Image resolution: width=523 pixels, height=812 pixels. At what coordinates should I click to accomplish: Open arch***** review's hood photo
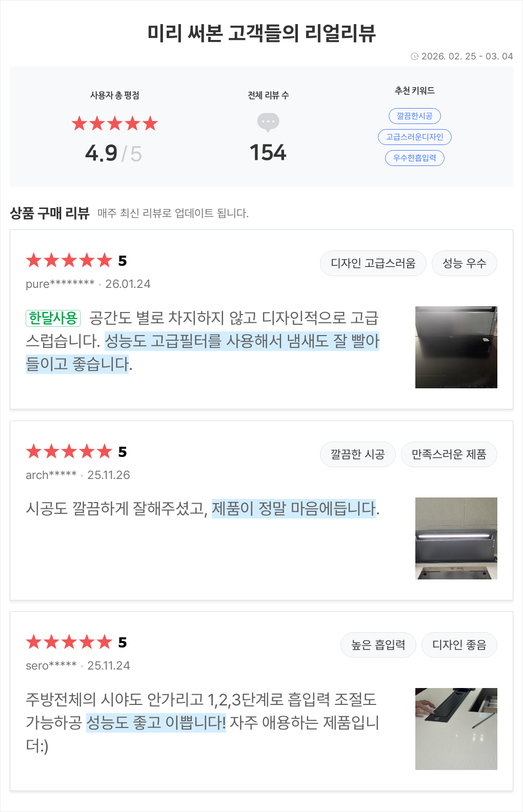456,538
